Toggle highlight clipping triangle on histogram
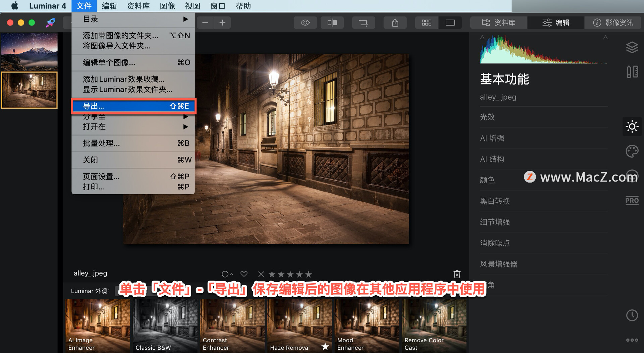The image size is (644, 353). tap(605, 37)
